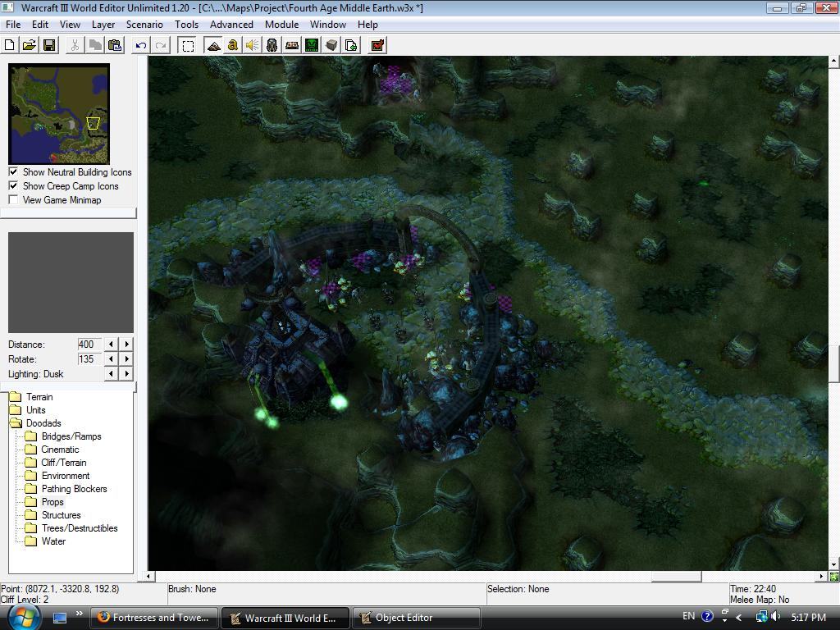The image size is (840, 630).
Task: Click the Test Map checkmark icon
Action: (x=377, y=46)
